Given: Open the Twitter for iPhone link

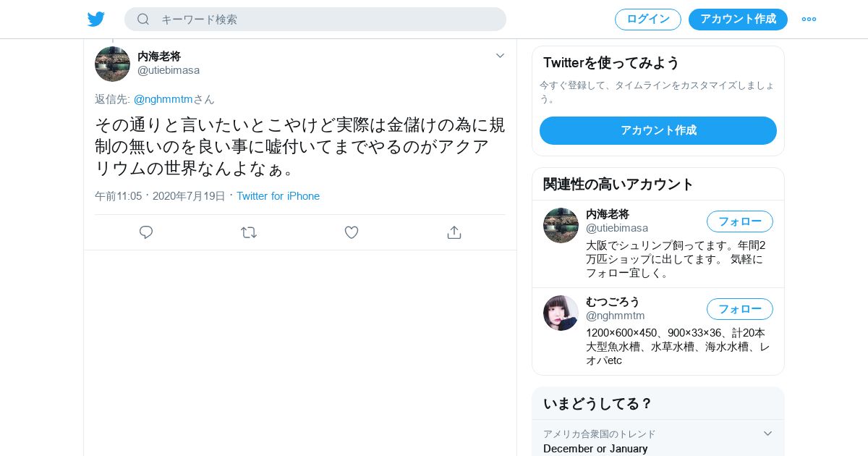Looking at the screenshot, I should 278,196.
